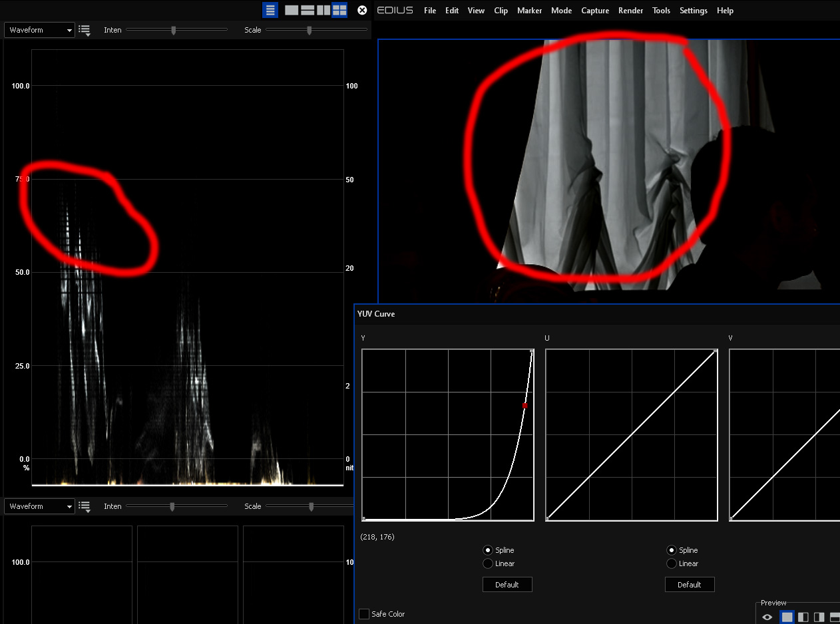Reset the Y curve with its Default button
This screenshot has width=840, height=624.
coord(507,584)
